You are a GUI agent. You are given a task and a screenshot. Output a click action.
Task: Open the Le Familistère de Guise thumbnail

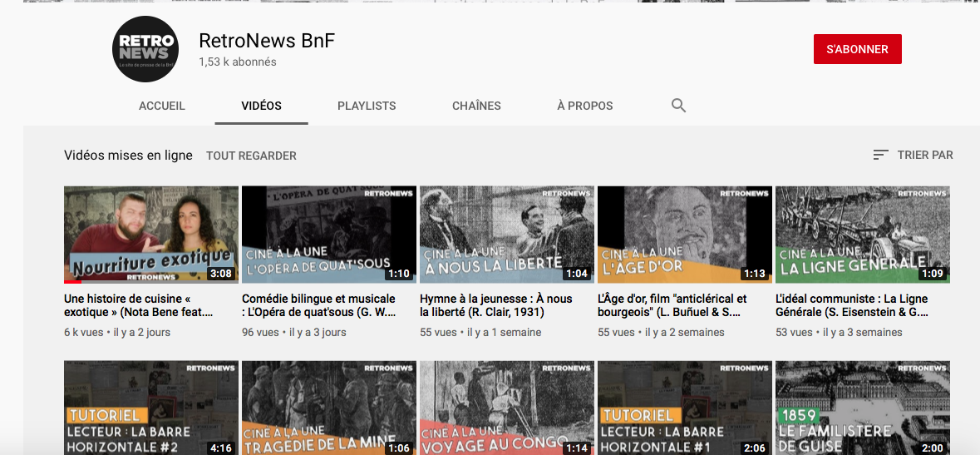(863, 408)
